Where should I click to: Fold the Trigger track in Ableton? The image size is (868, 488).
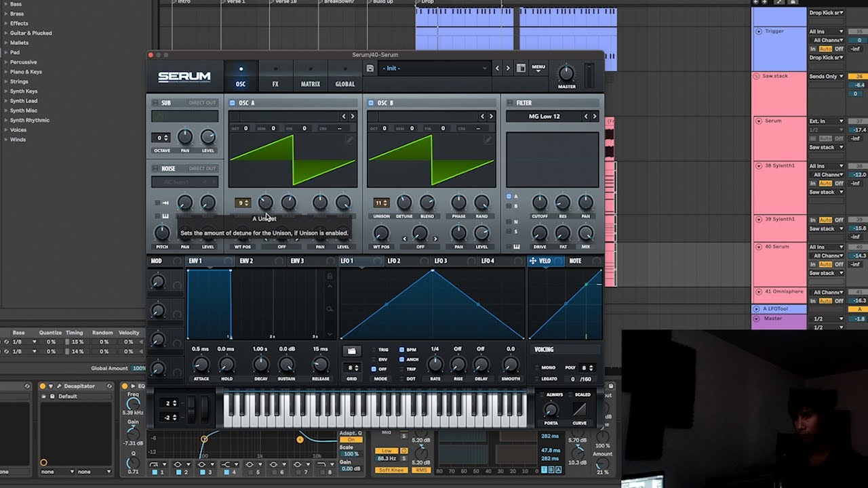coord(759,31)
